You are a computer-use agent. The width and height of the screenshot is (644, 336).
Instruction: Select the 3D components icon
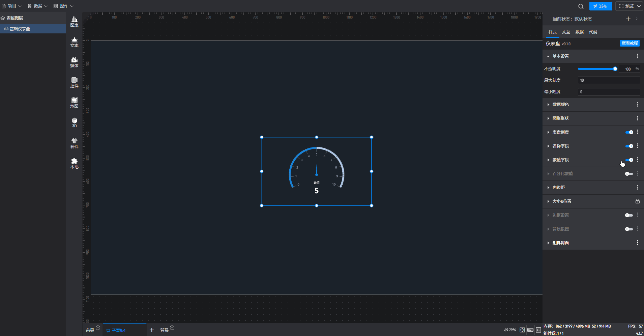(74, 122)
